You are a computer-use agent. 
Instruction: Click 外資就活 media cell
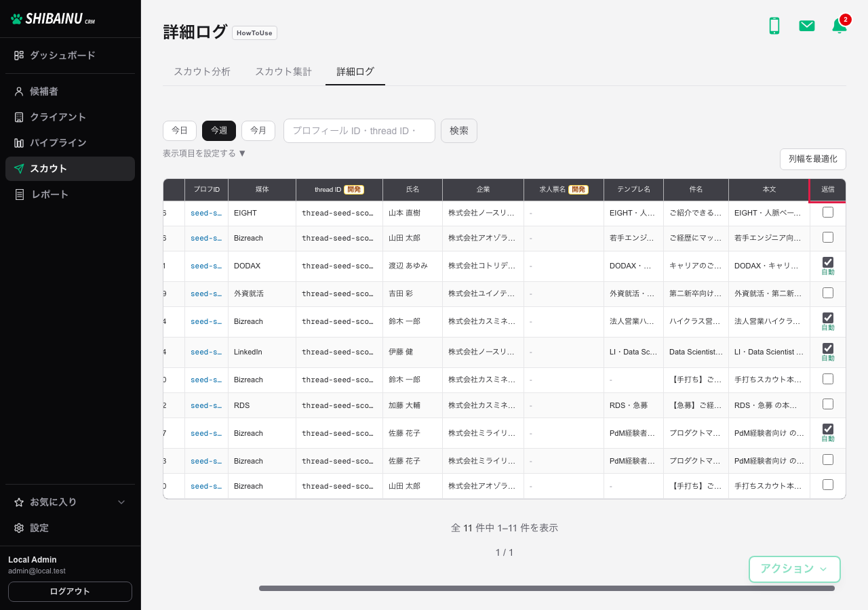(x=262, y=294)
